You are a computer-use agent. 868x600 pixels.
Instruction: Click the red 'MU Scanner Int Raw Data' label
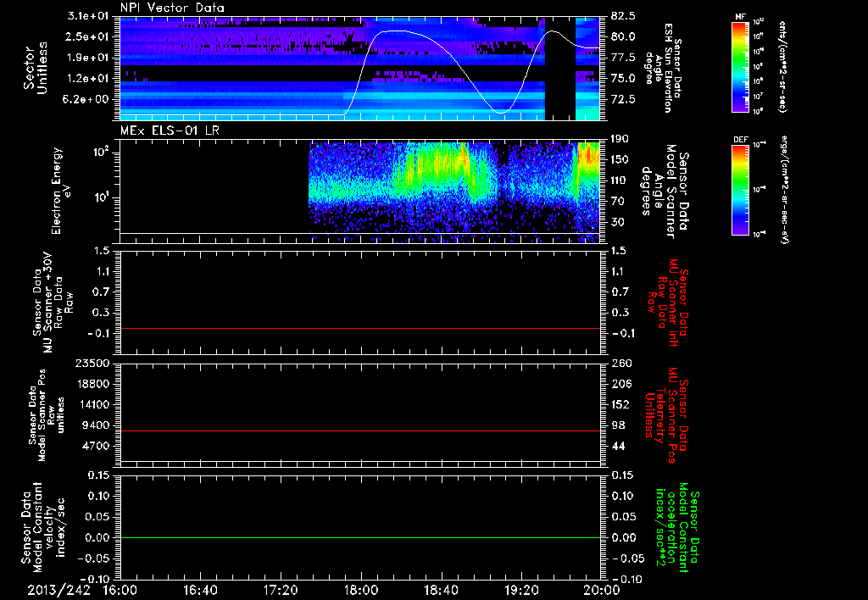[x=667, y=303]
